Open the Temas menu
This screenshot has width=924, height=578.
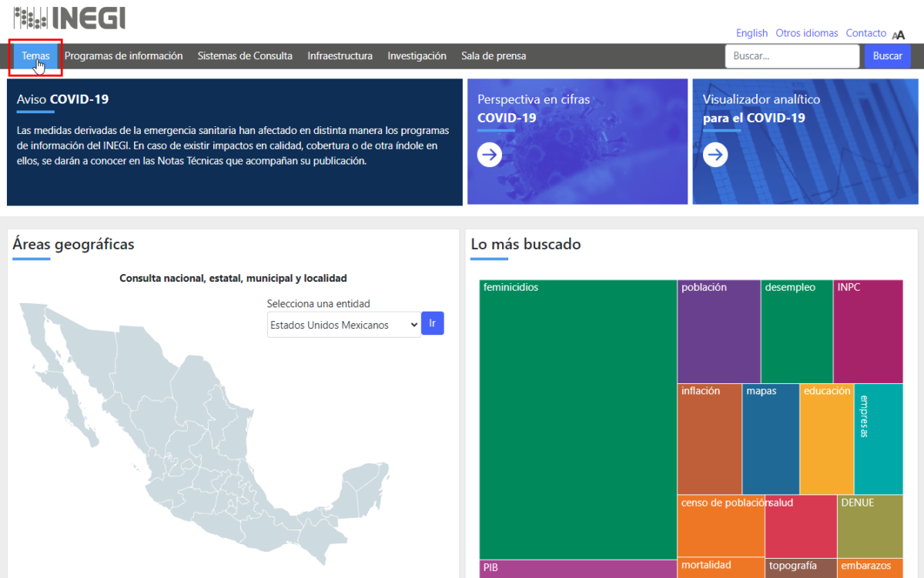pos(35,56)
